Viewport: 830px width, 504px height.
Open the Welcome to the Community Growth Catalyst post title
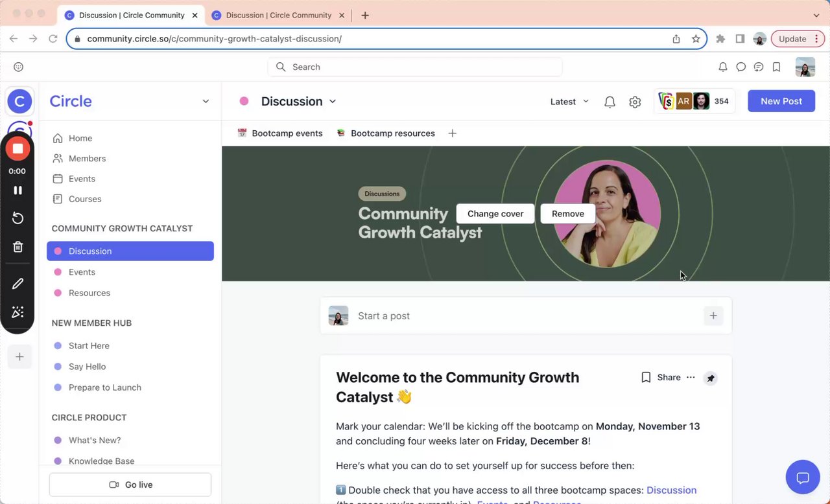coord(457,387)
